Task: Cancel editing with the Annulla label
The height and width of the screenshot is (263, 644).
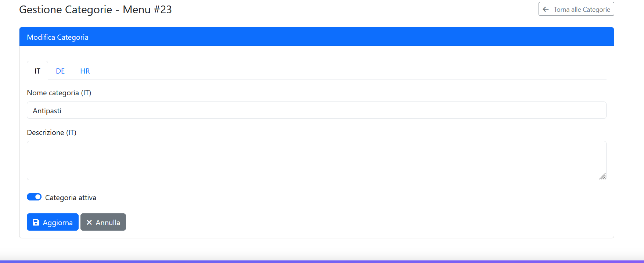Action: (108, 223)
